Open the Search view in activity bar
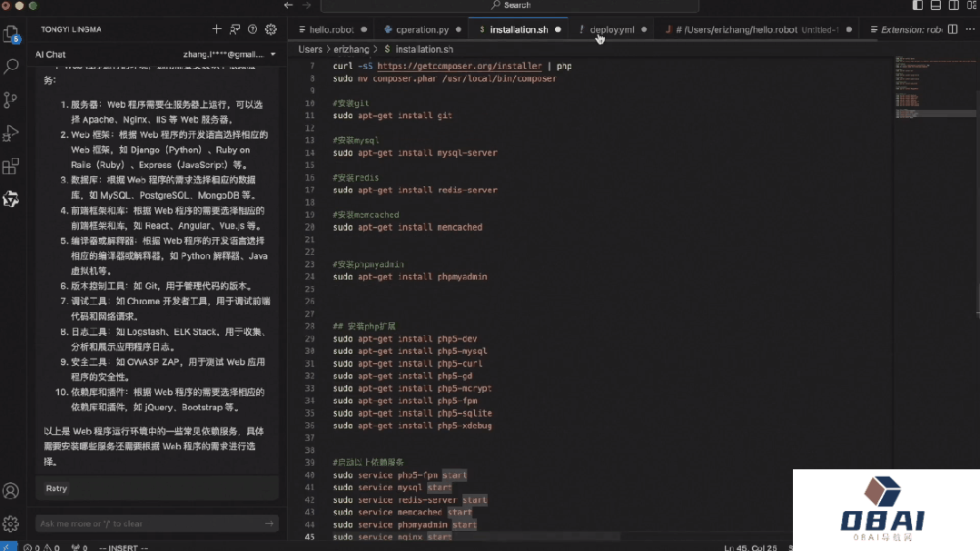This screenshot has width=980, height=551. coord(11,67)
